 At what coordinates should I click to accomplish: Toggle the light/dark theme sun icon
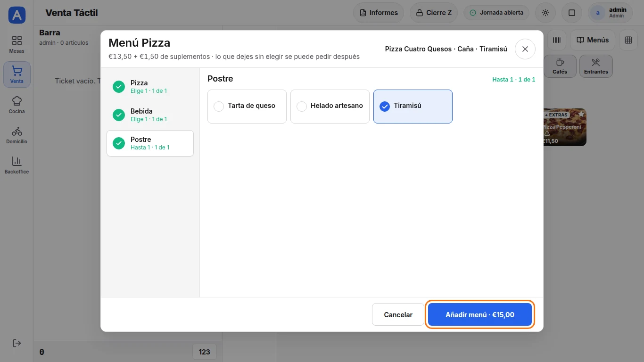(545, 13)
